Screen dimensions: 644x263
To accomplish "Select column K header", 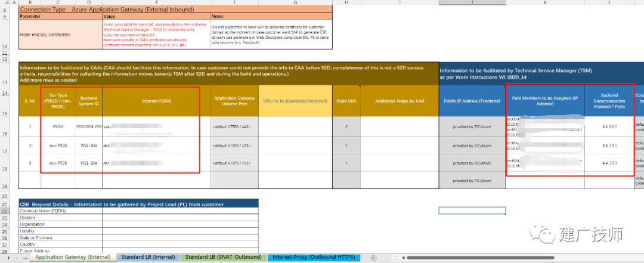I will (545, 2).
